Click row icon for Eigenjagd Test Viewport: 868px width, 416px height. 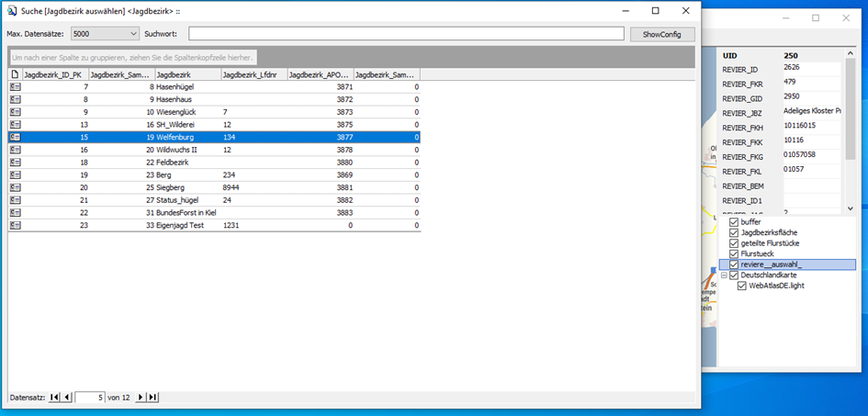[x=15, y=225]
